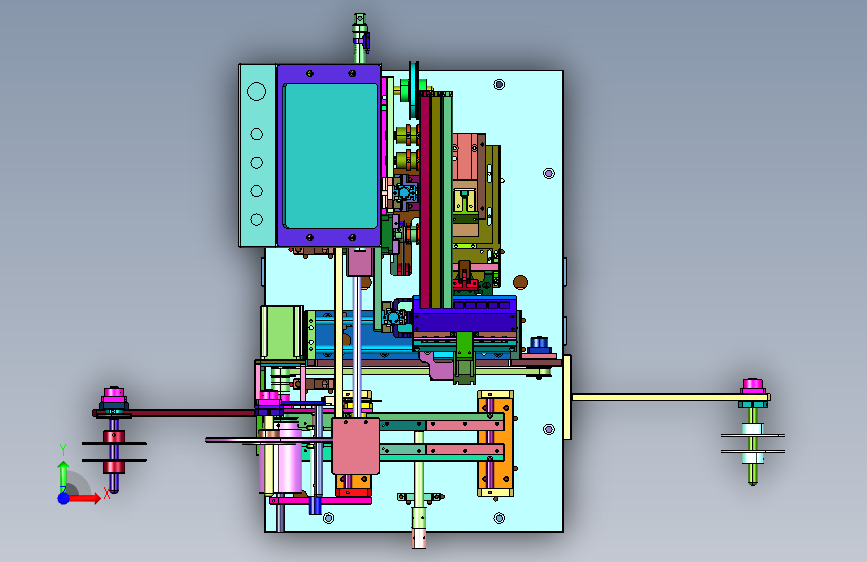
Task: Select the white spacer on right pulley shaft
Action: (x=753, y=429)
